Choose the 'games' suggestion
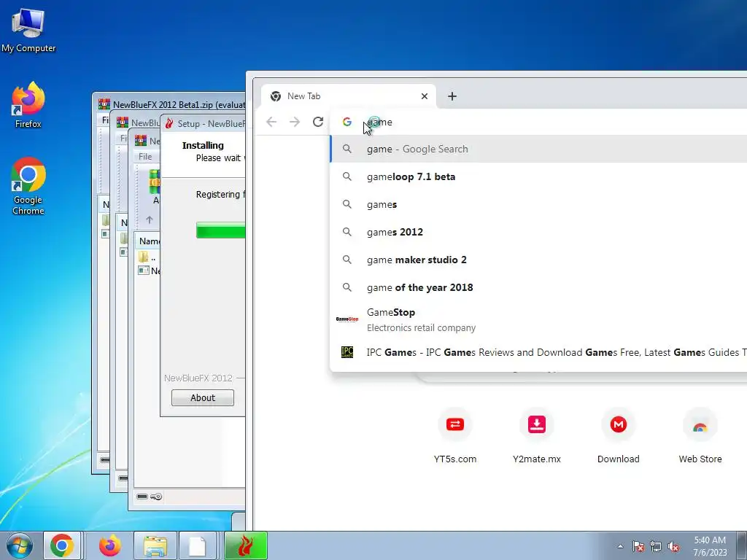 [x=538, y=204]
